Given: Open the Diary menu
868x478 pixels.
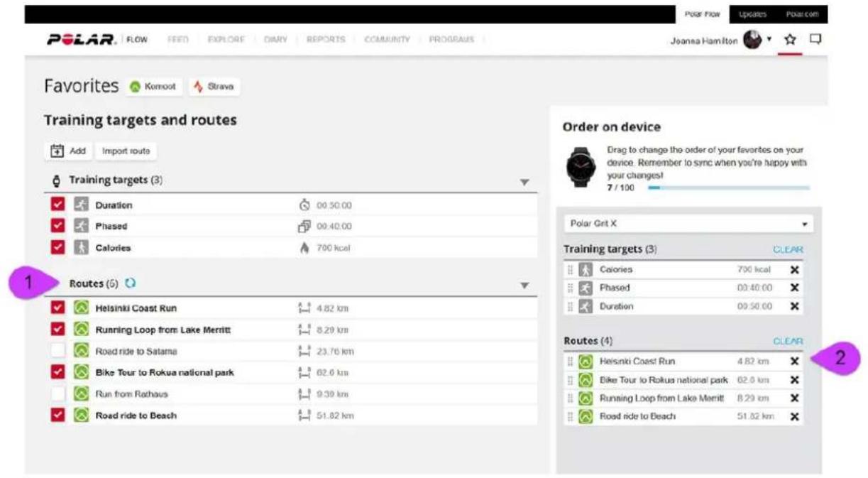Looking at the screenshot, I should coord(275,40).
